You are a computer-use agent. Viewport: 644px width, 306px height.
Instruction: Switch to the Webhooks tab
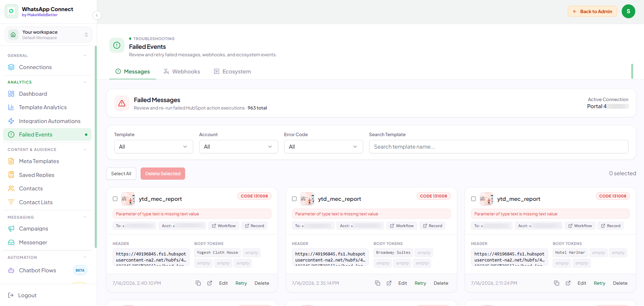pyautogui.click(x=182, y=71)
